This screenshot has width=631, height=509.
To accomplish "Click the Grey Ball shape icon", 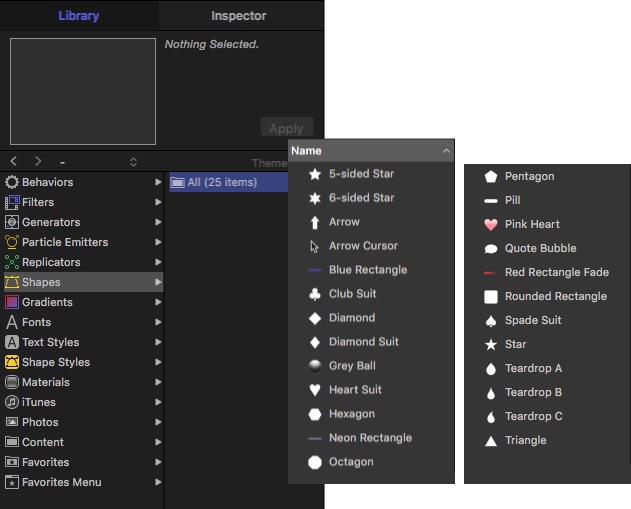I will click(x=314, y=366).
